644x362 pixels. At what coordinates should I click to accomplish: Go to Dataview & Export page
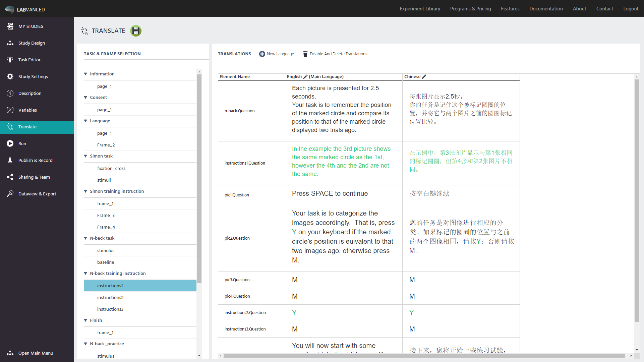pyautogui.click(x=37, y=194)
